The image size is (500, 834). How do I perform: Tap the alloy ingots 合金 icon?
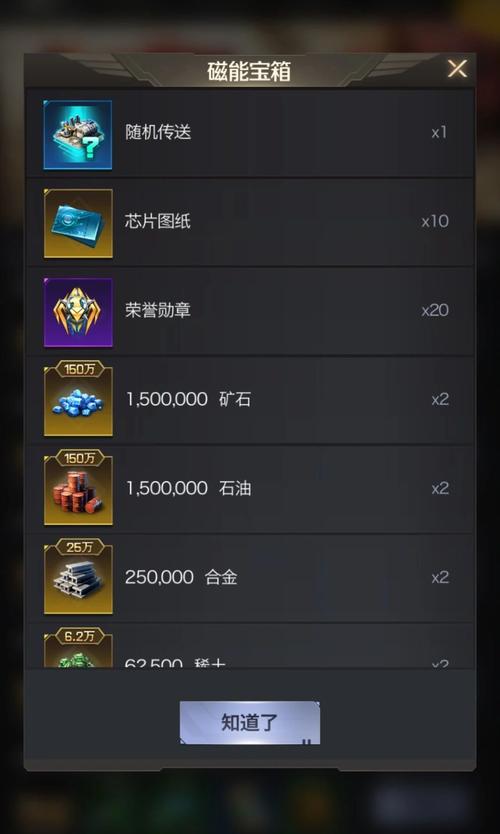coord(78,577)
